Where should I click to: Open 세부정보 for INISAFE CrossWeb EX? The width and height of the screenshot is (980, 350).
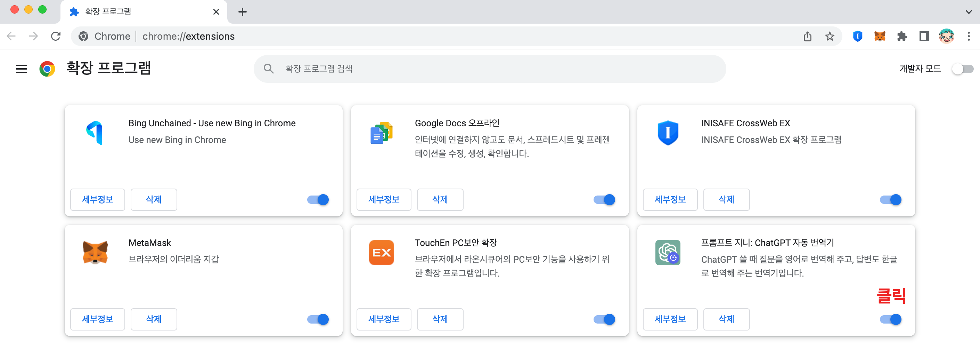670,200
